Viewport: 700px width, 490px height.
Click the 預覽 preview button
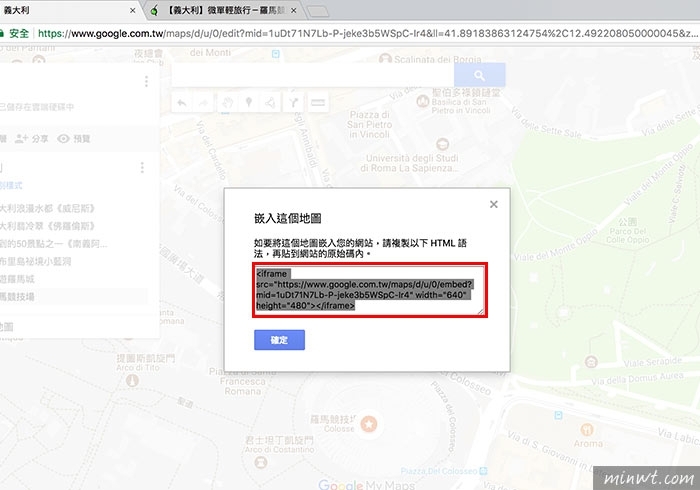(74, 139)
